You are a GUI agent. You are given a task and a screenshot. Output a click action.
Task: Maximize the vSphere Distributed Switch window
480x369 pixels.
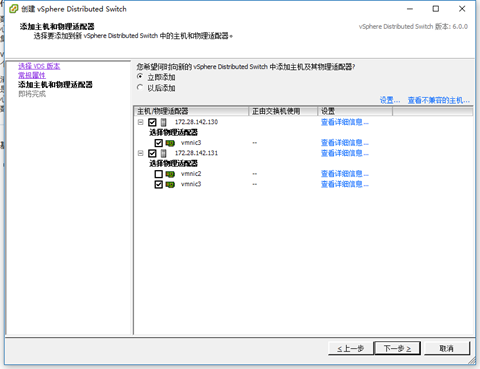tap(436, 9)
